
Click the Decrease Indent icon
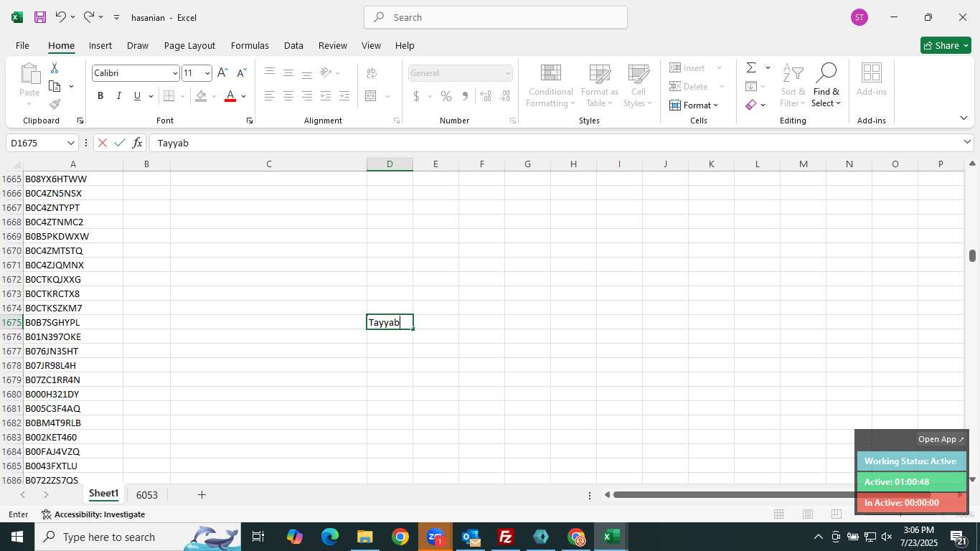tap(326, 96)
